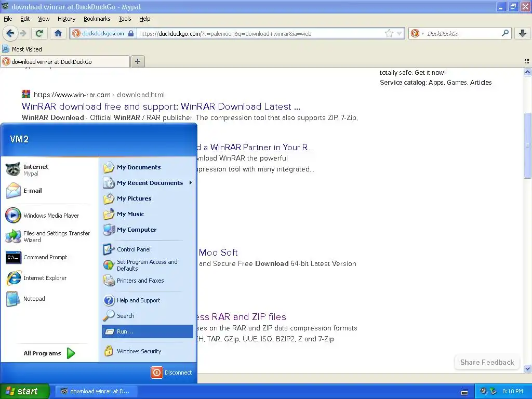Open the File menu
532x399 pixels.
coord(8,19)
